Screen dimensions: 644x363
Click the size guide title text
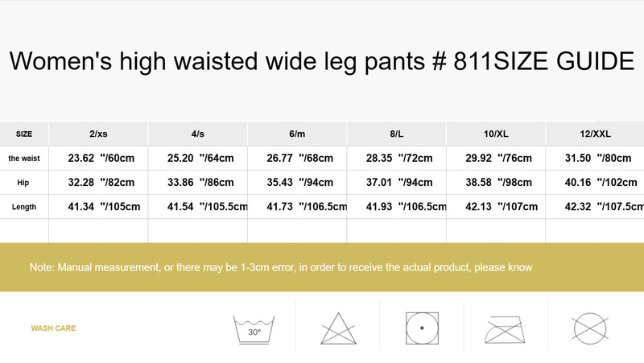click(x=321, y=60)
